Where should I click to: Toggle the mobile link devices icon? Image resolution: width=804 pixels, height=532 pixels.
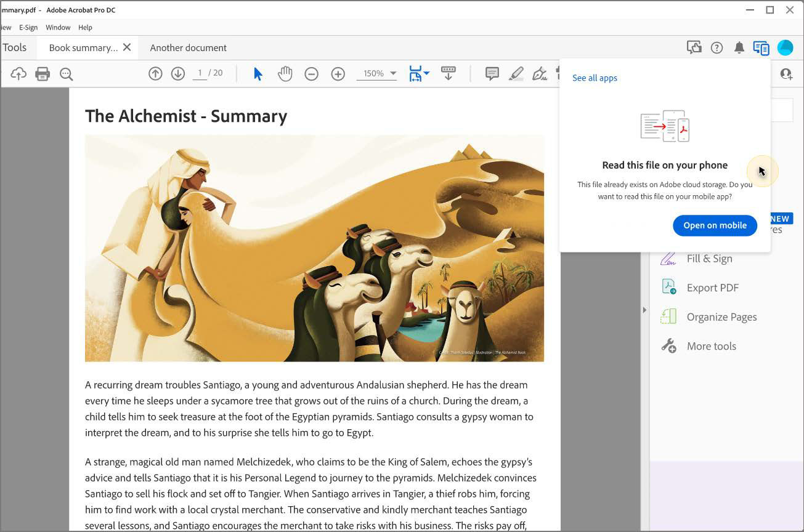(761, 48)
